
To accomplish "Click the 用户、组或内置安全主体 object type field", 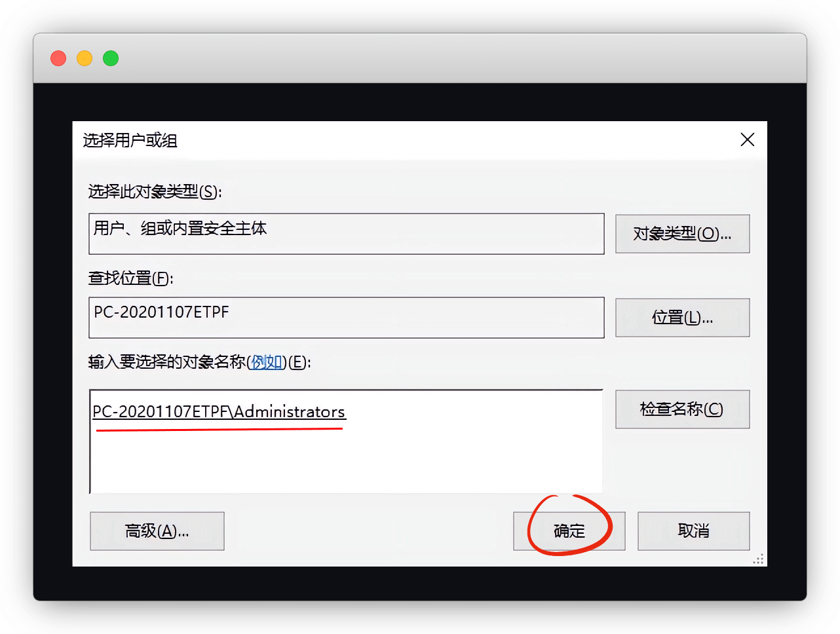I will coord(346,233).
